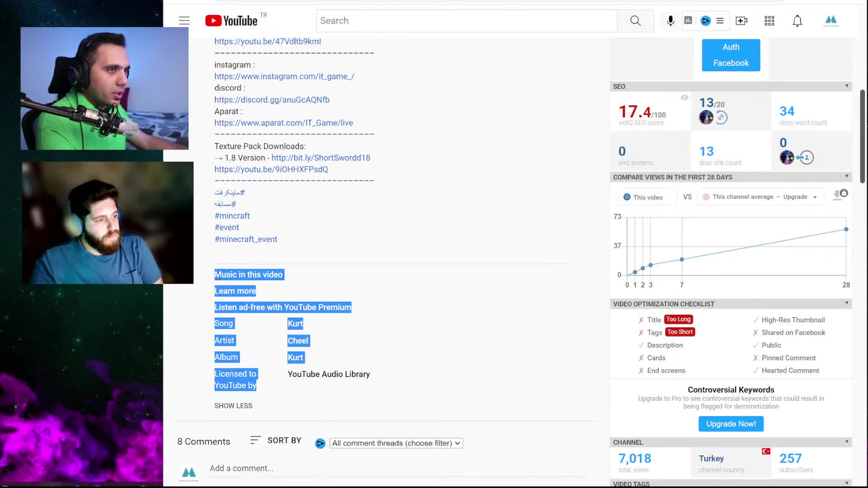Click the Too Short tags badge
The height and width of the screenshot is (488, 868).
(680, 332)
